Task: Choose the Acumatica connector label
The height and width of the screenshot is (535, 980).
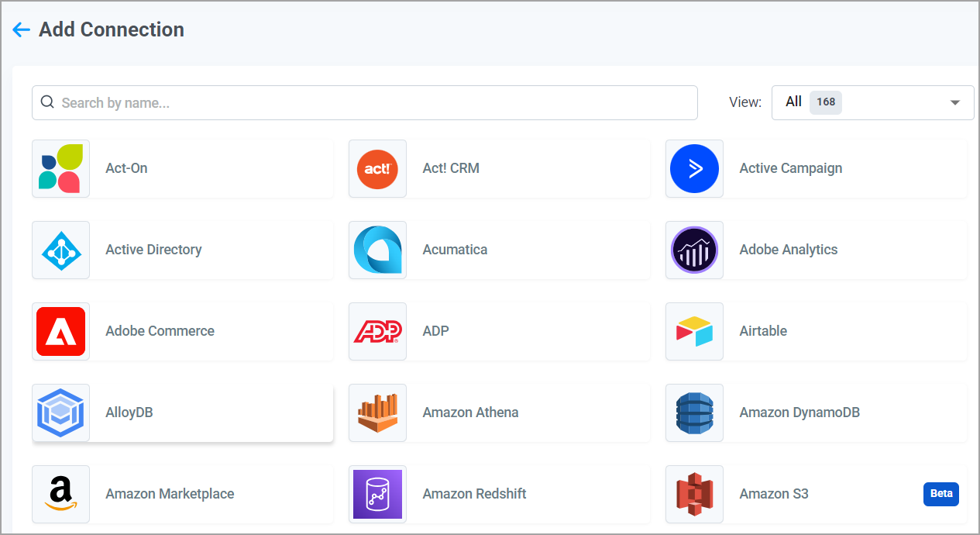Action: click(455, 250)
